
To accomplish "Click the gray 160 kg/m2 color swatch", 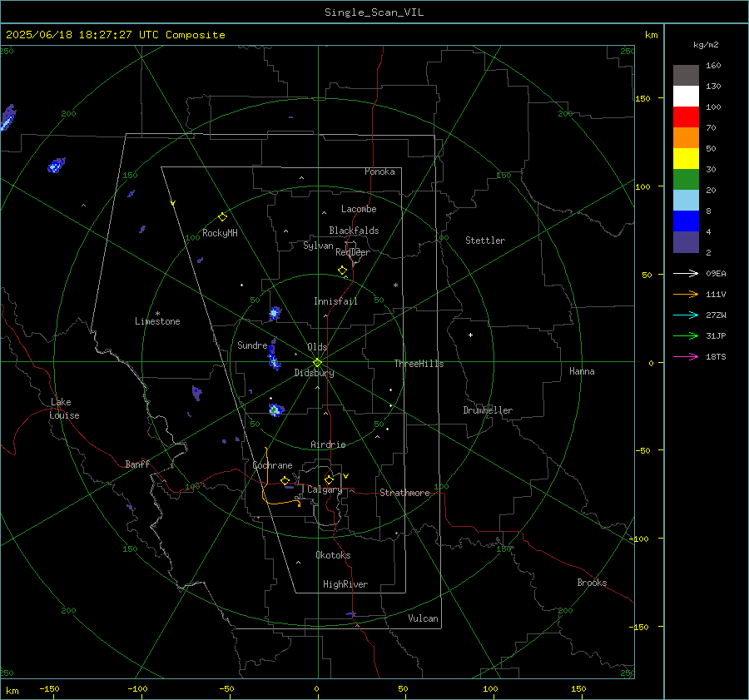I will click(x=686, y=76).
